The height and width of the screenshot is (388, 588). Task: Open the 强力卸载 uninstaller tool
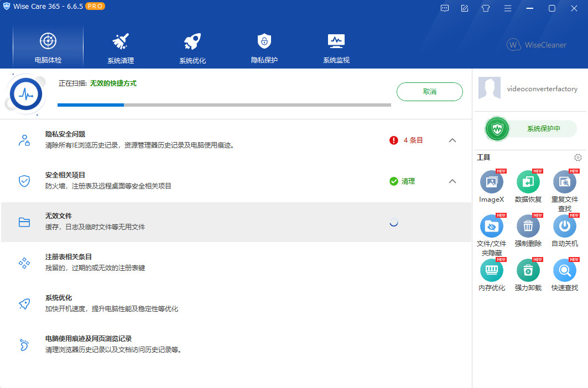(528, 271)
